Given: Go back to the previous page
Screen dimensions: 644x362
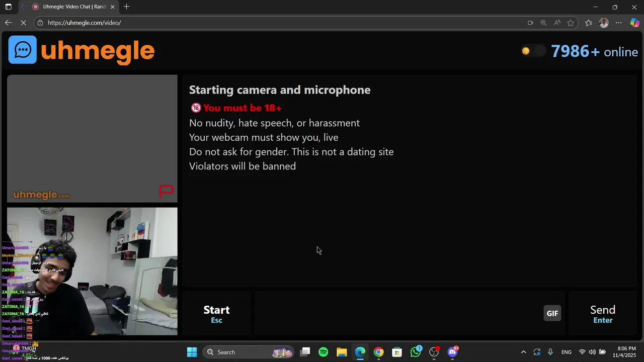Looking at the screenshot, I should point(8,23).
